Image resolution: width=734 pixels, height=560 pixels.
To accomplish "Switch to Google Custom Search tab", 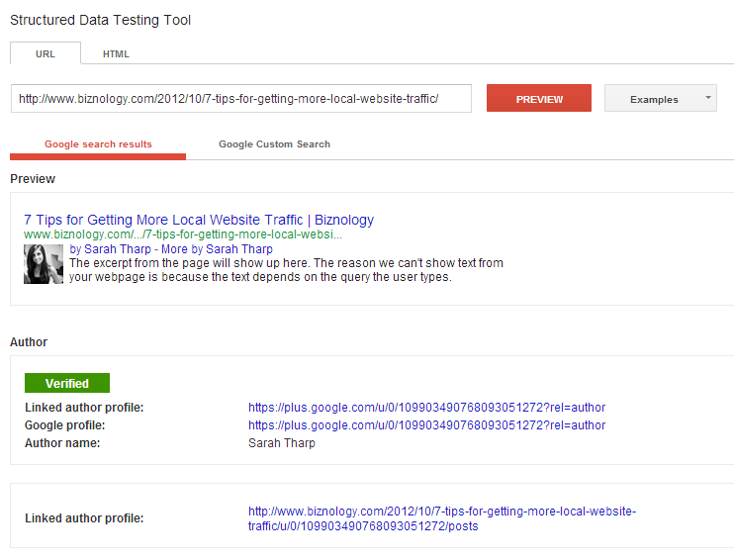I will coord(274,144).
